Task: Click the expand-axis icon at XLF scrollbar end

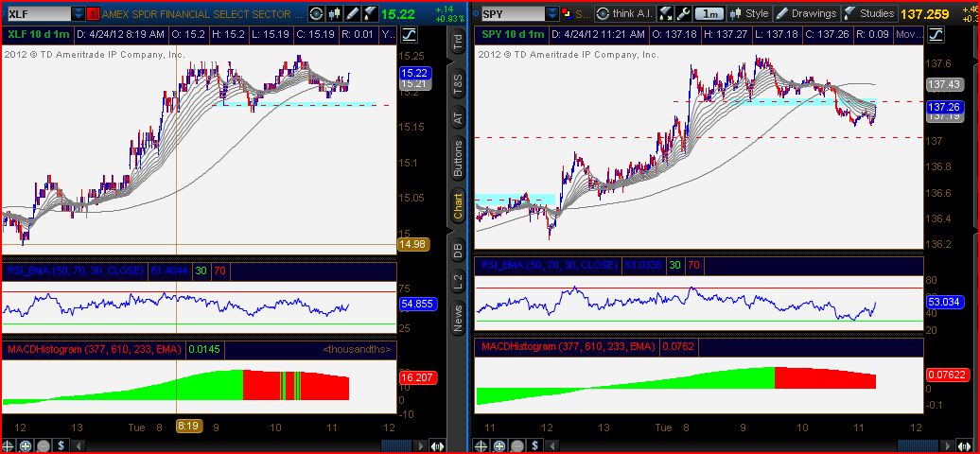Action: 438,446
